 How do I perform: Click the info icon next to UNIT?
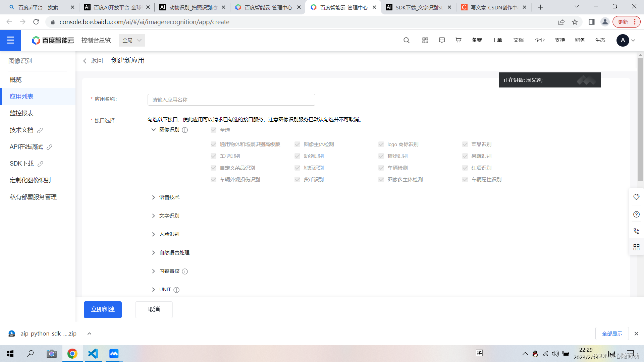176,290
